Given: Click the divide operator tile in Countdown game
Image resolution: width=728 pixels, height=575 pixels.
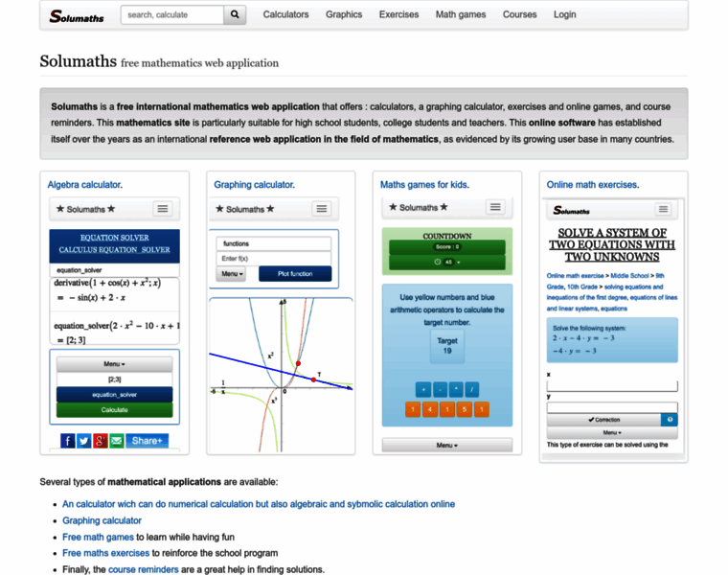Looking at the screenshot, I should (x=471, y=390).
